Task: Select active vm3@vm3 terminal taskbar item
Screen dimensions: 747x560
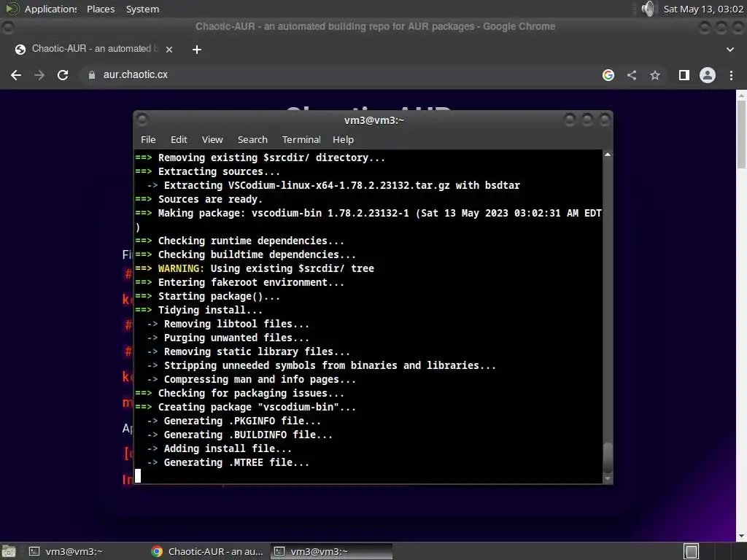Action: click(x=332, y=551)
